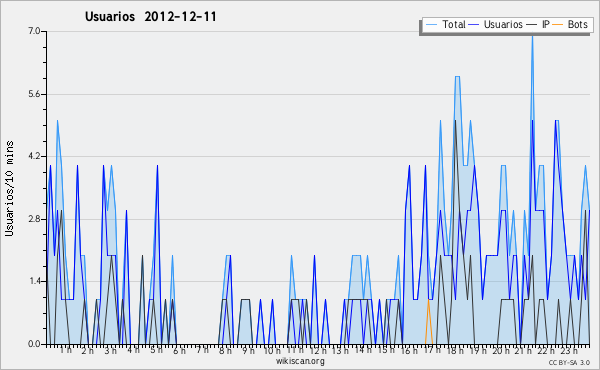
Task: Click the 0.0 y-axis label
Action: [x=34, y=344]
